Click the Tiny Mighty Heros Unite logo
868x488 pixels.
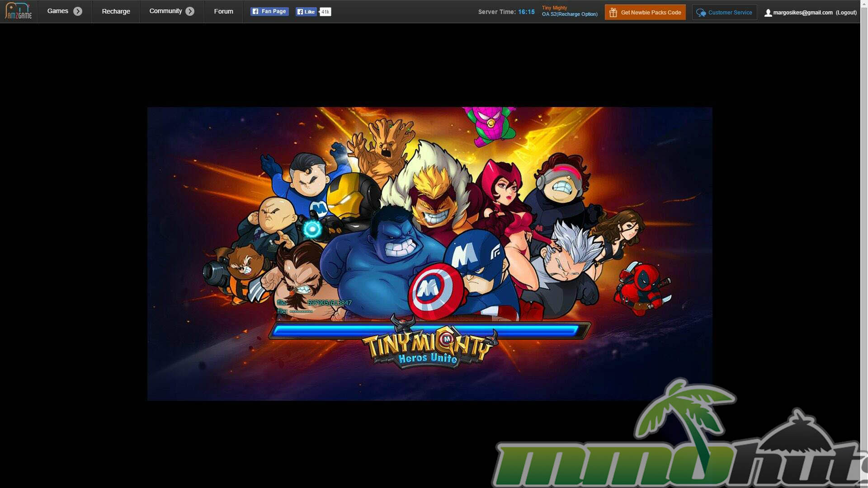(x=428, y=350)
